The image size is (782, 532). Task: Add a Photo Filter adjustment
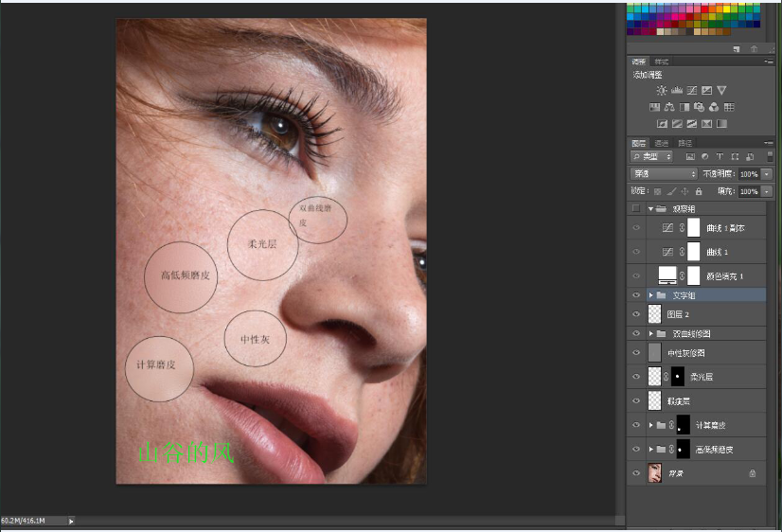point(700,107)
